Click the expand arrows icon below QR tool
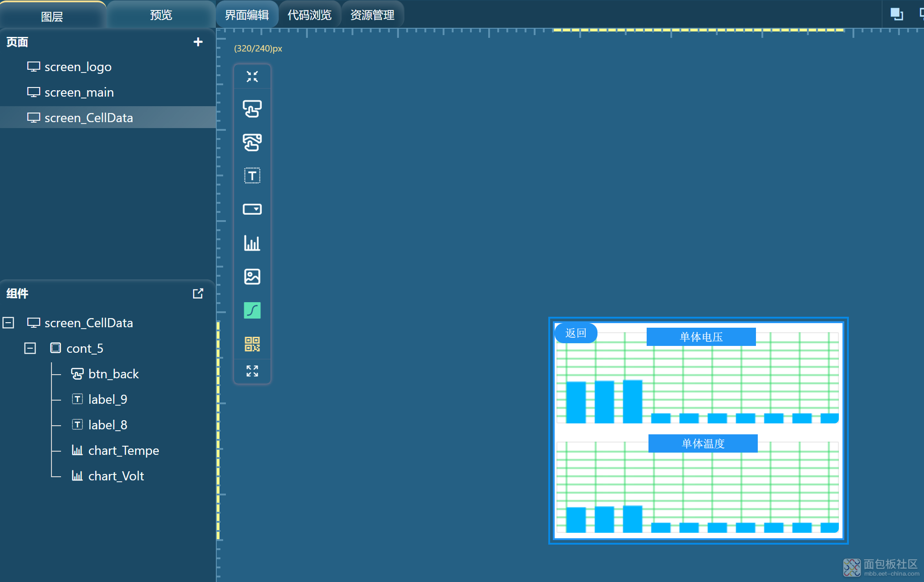Viewport: 924px width, 582px height. (x=252, y=371)
